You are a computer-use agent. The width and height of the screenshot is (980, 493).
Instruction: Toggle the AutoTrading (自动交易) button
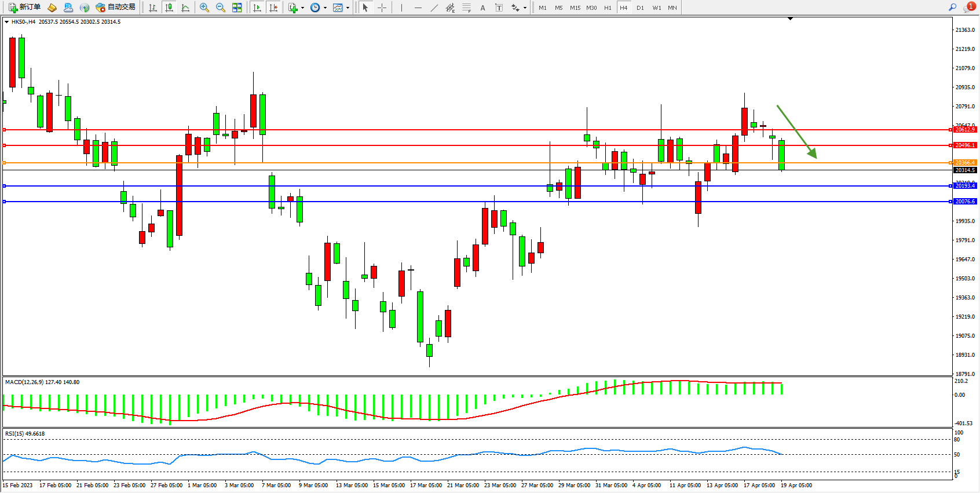coord(115,8)
